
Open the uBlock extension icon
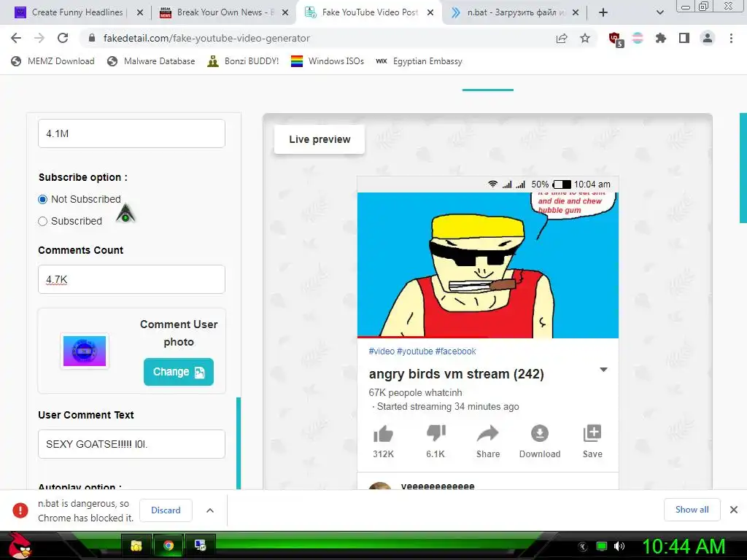pos(616,39)
